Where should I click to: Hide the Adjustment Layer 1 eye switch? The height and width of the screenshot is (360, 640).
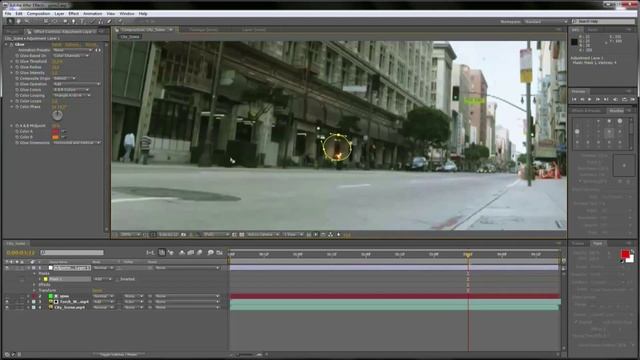(x=7, y=268)
